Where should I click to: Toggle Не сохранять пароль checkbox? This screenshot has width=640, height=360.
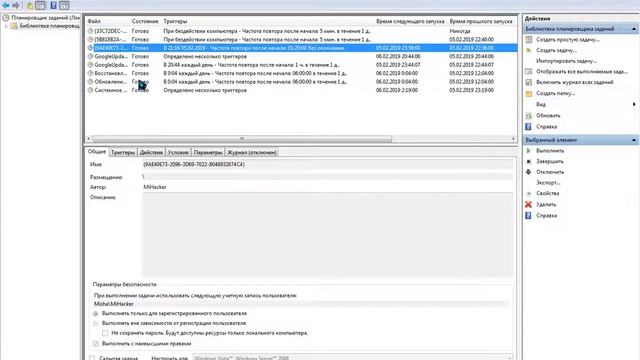105,333
